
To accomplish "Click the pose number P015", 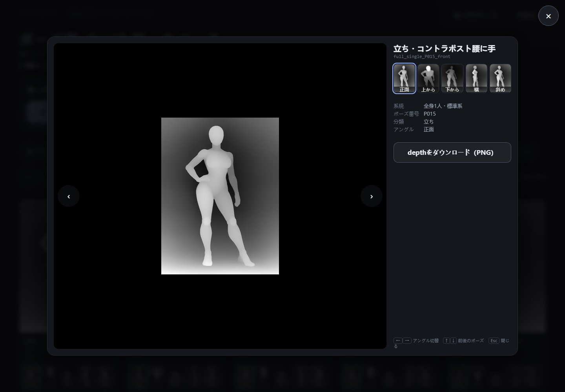I will point(430,114).
